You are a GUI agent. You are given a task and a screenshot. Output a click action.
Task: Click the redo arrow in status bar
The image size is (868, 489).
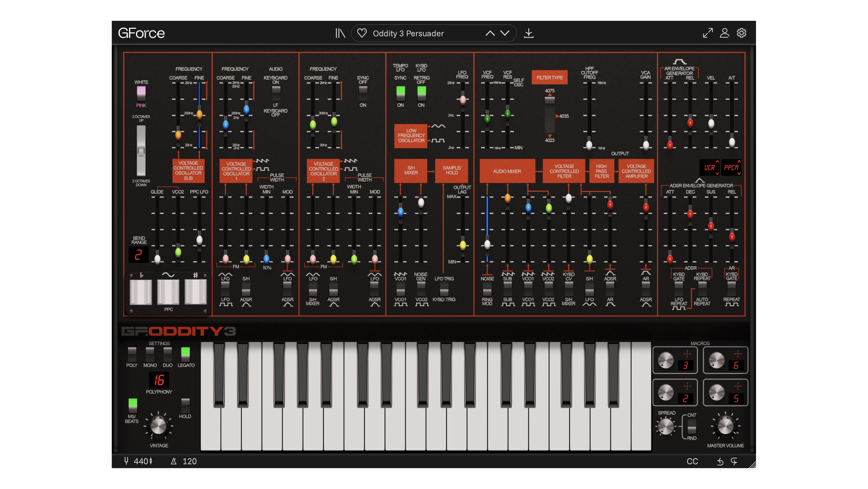pos(734,461)
